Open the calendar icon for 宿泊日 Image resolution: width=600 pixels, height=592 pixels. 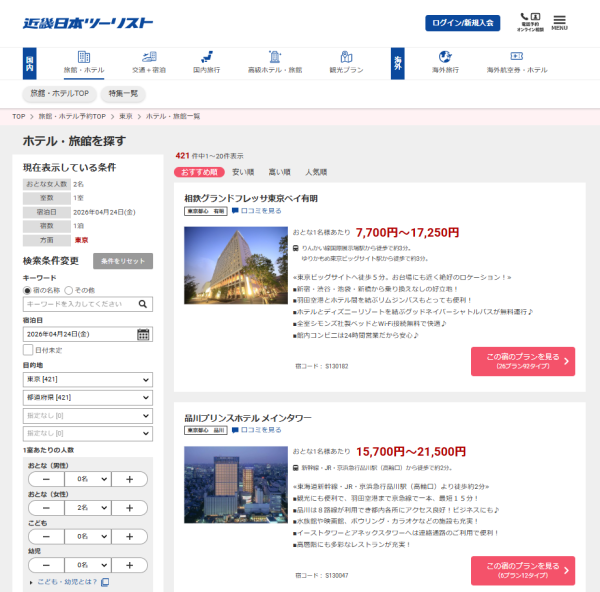click(x=143, y=334)
